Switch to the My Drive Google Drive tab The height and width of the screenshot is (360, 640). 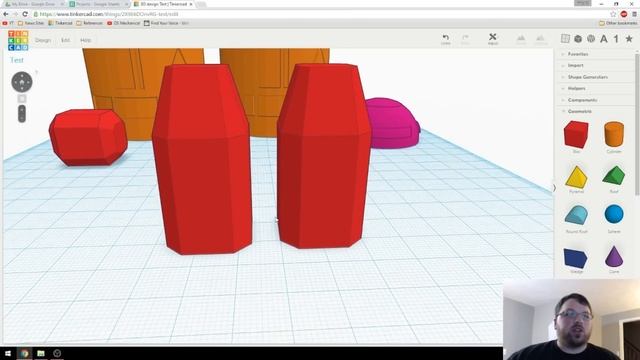point(34,4)
